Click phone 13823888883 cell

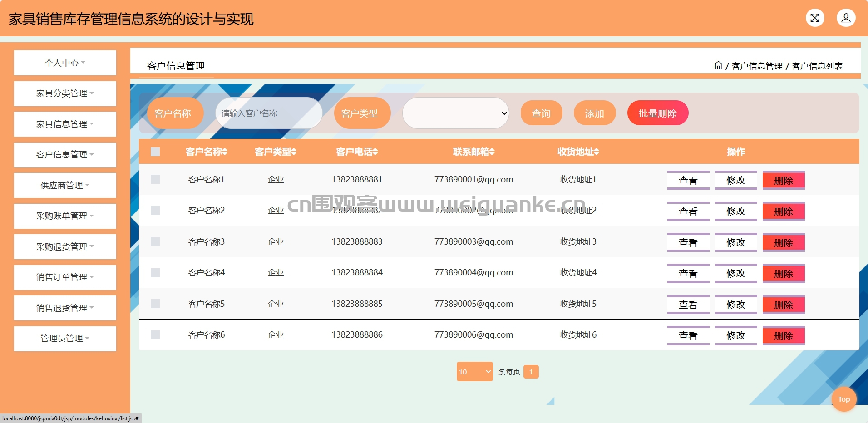click(357, 241)
